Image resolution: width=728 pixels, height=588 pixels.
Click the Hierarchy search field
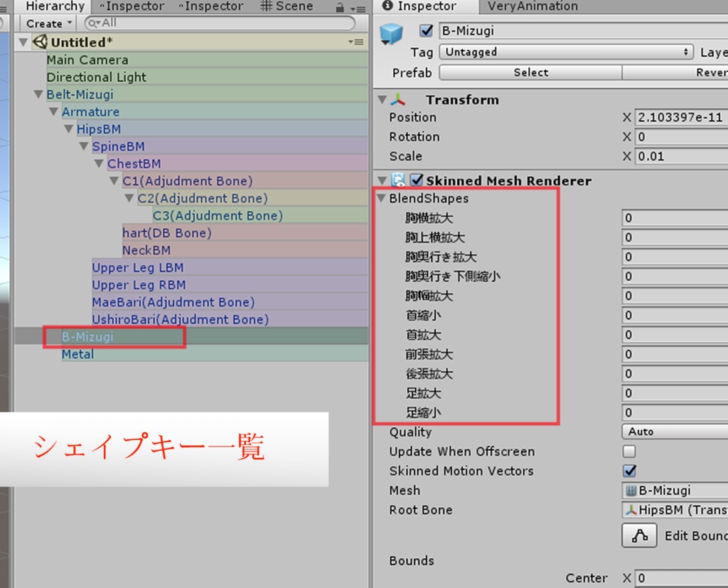tap(220, 23)
